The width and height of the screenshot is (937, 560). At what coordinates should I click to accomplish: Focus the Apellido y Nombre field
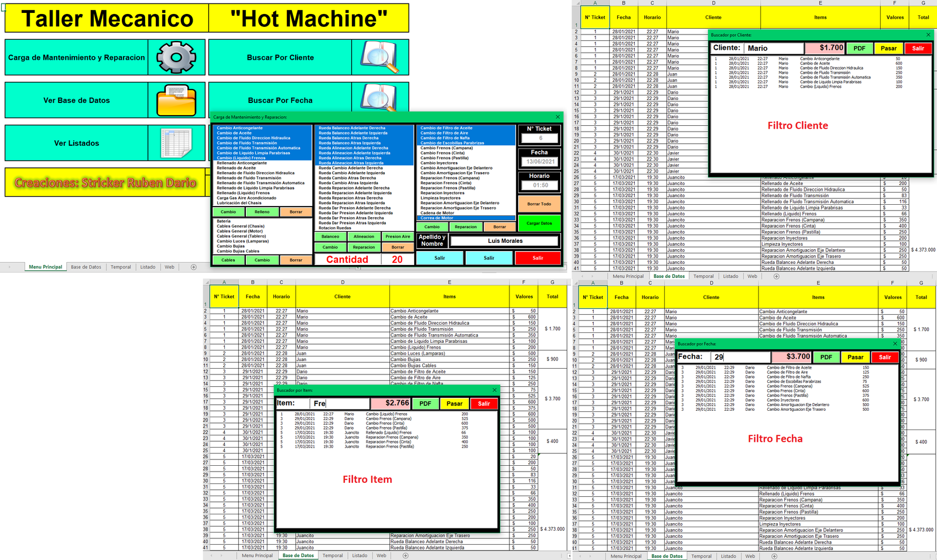(505, 241)
